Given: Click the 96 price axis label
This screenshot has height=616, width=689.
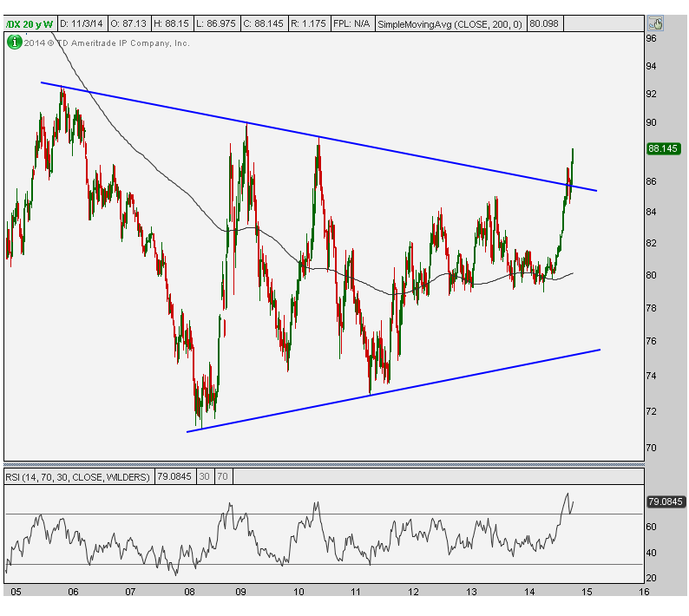Looking at the screenshot, I should (651, 39).
